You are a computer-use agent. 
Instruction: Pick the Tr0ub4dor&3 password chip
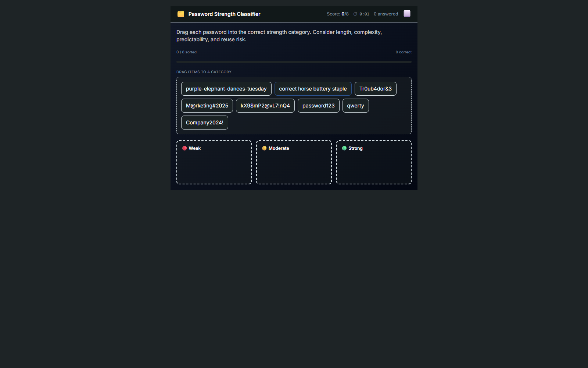376,89
